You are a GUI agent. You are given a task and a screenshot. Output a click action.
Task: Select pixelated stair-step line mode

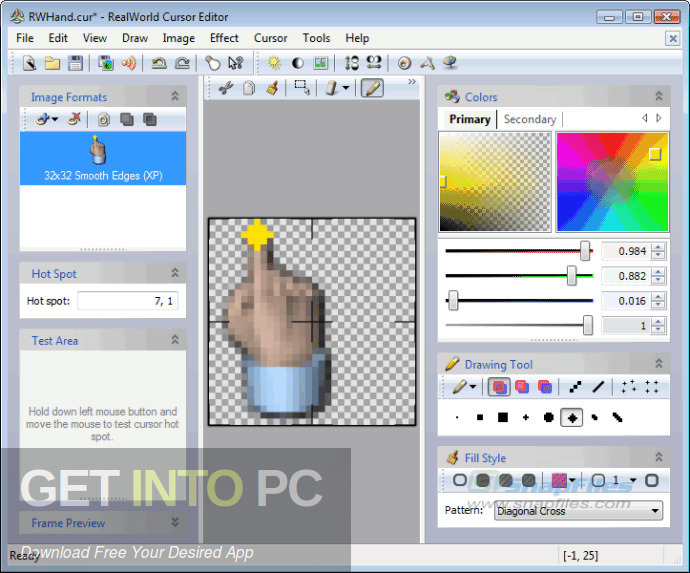tap(575, 387)
